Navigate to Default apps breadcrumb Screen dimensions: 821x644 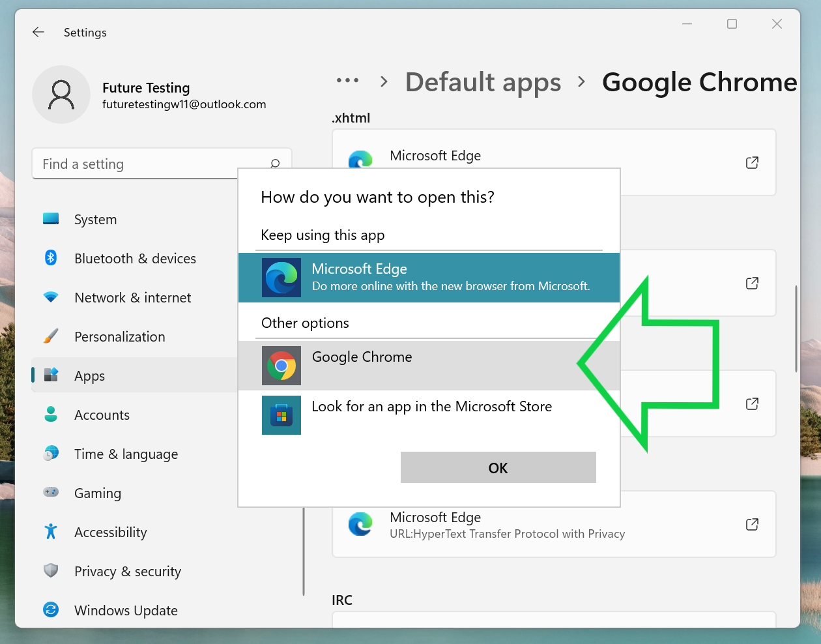pyautogui.click(x=483, y=82)
